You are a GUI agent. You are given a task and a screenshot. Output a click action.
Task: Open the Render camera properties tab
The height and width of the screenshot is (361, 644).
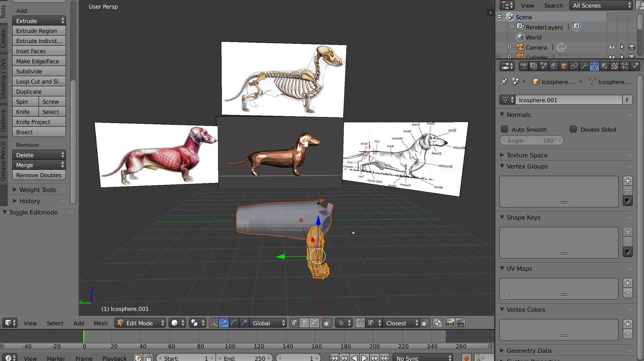coord(524,66)
